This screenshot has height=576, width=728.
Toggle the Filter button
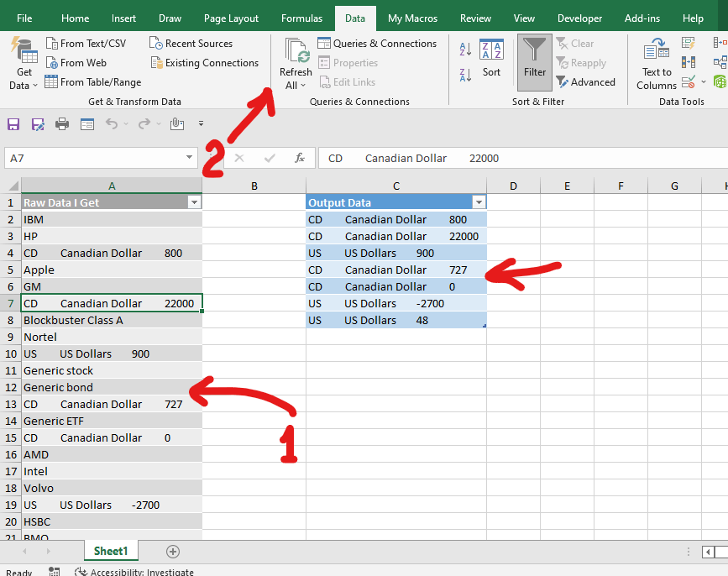click(535, 62)
